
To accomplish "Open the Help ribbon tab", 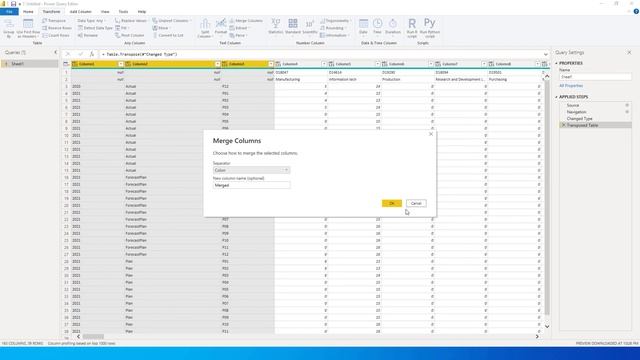I will (142, 11).
